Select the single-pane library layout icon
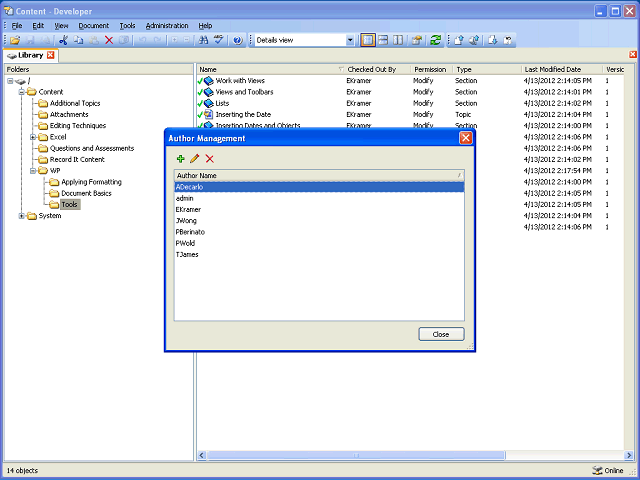The width and height of the screenshot is (640, 480). click(368, 40)
